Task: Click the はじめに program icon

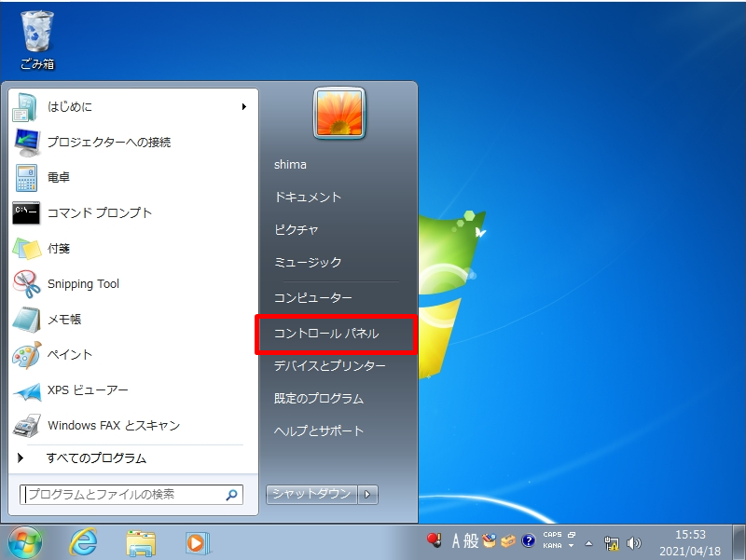Action: click(x=25, y=107)
